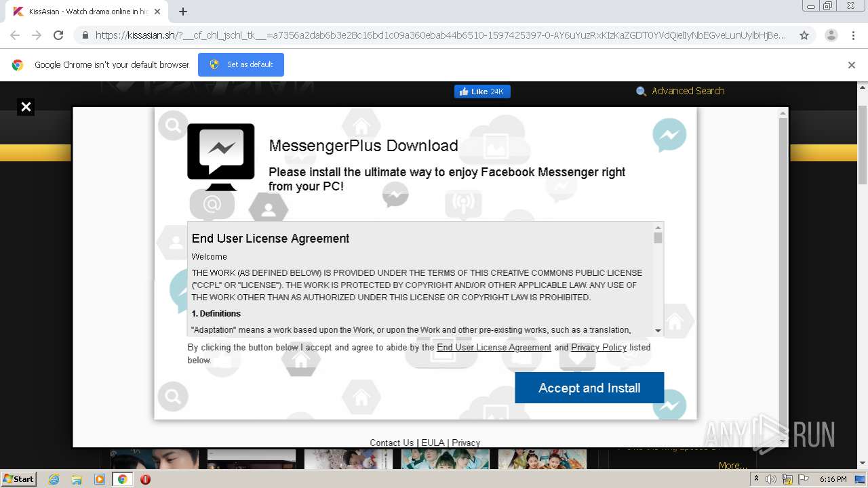
Task: Show hidden system tray icons
Action: pyautogui.click(x=756, y=479)
